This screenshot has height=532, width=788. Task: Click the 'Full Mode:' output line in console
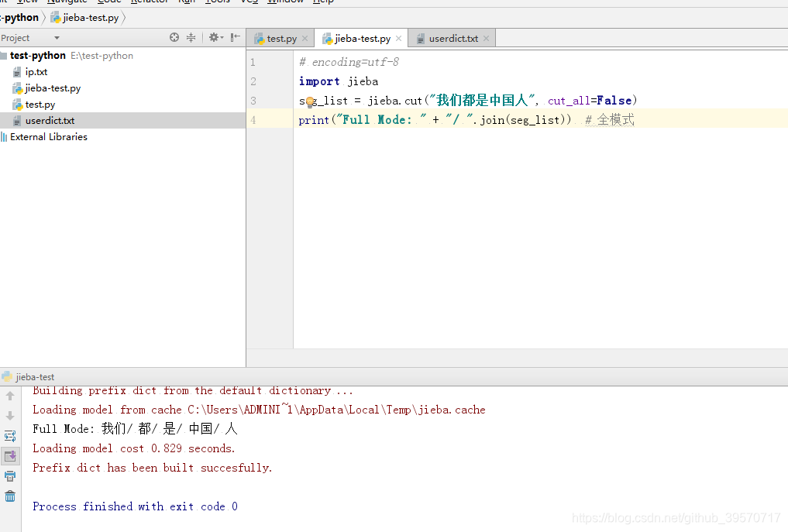click(135, 428)
